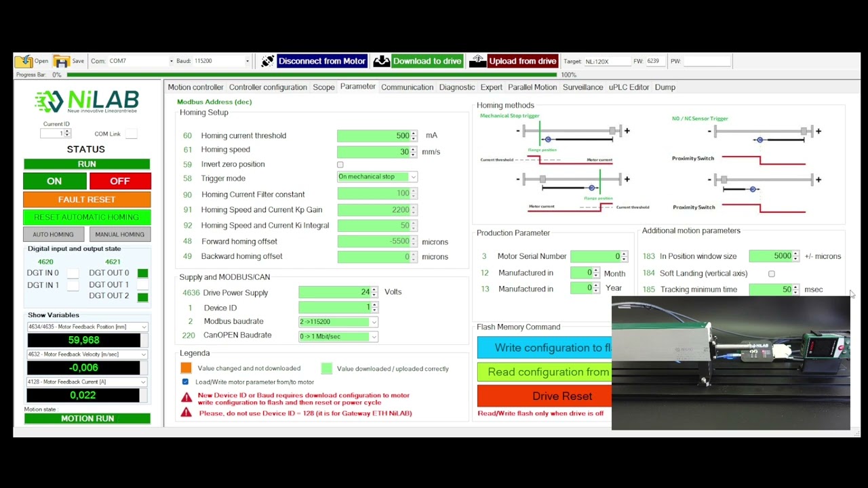Click the Homing current threshold field
The width and height of the screenshot is (868, 488).
(x=377, y=136)
